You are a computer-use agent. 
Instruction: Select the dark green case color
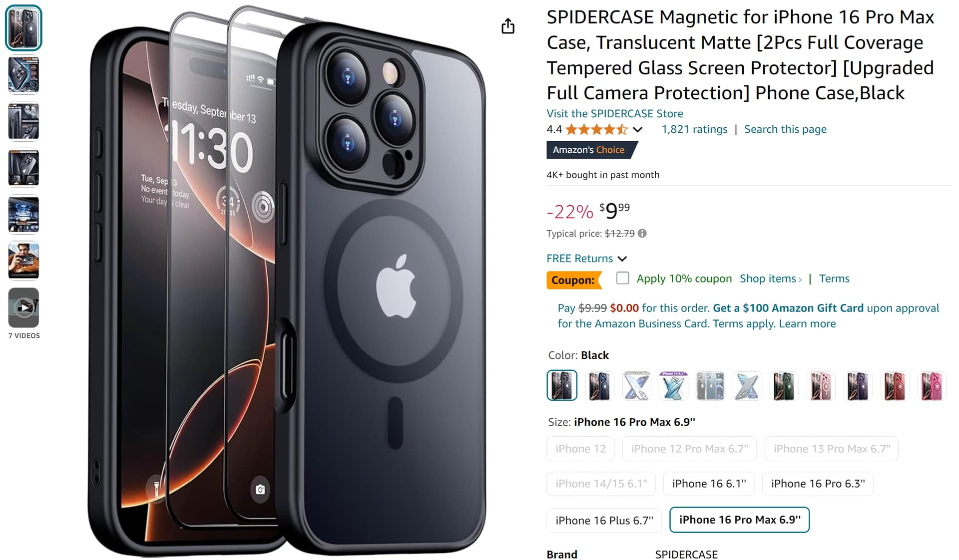click(784, 386)
